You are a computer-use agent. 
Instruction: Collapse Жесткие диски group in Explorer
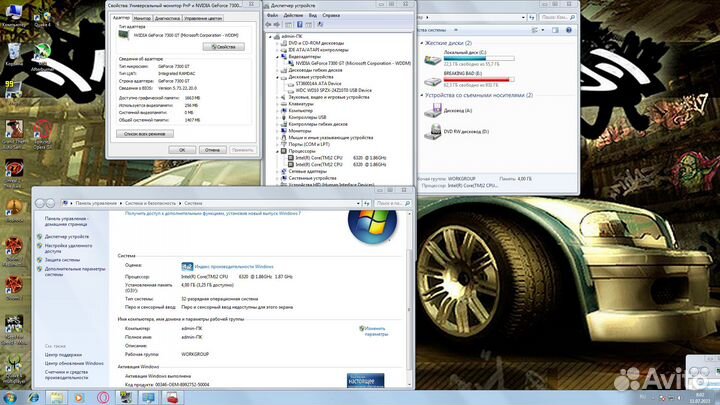pos(422,43)
